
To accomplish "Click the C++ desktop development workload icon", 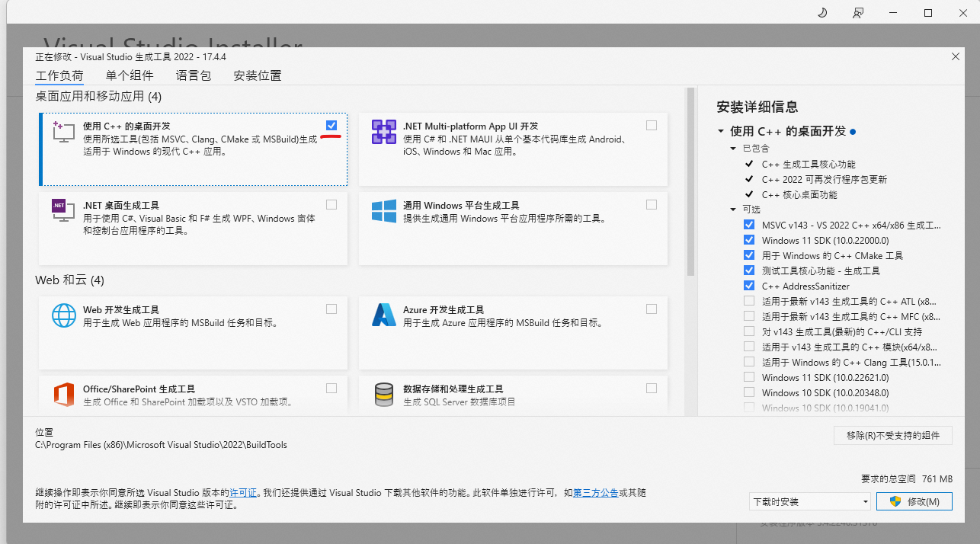I will [x=63, y=131].
